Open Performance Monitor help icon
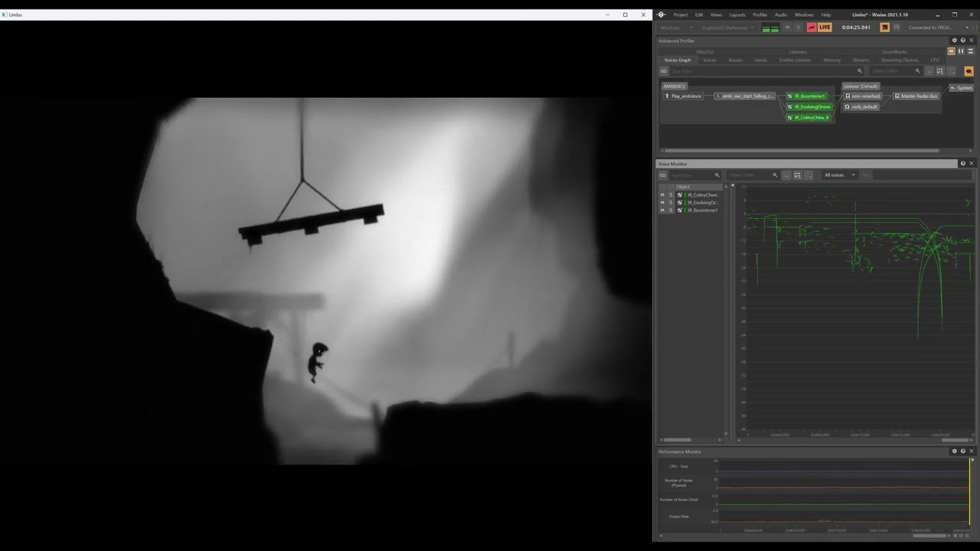 pos(963,452)
